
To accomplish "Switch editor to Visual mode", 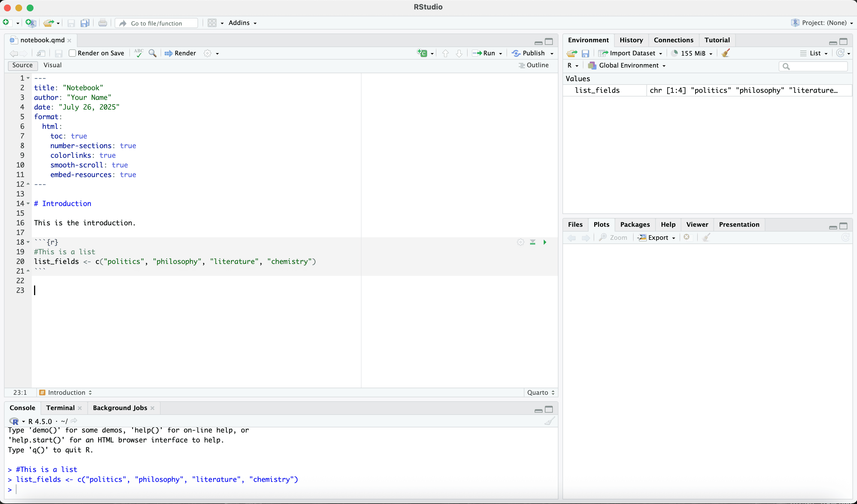I will 52,65.
